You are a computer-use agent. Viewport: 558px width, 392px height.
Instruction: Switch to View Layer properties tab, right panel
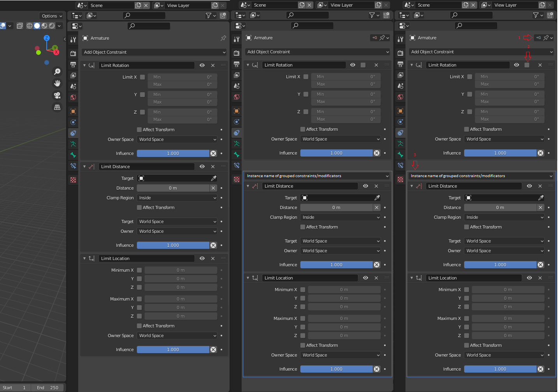click(400, 75)
